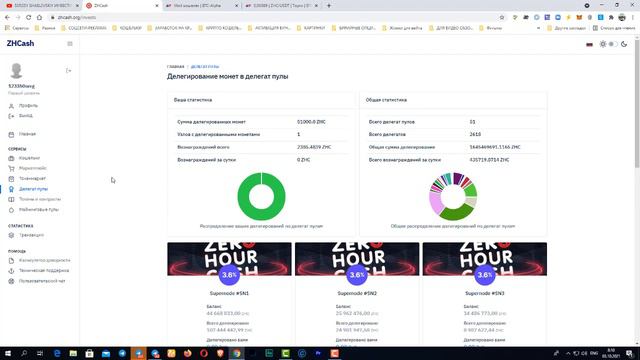
Task: Open the Транзакции sidebar item
Action: (x=31, y=235)
